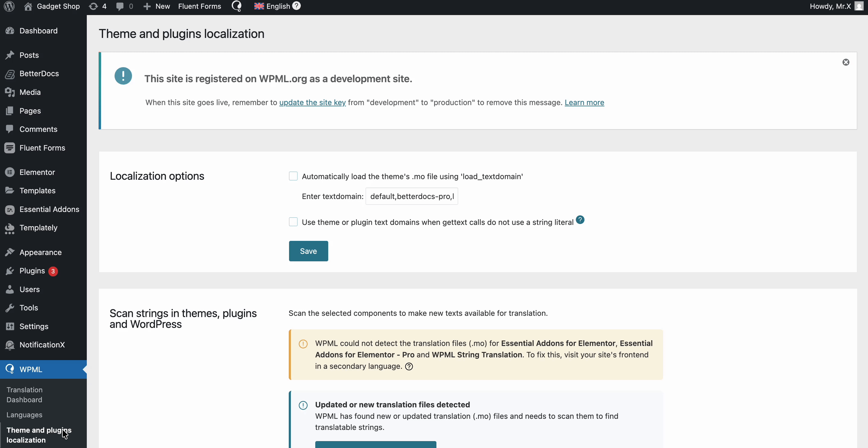Check the theme or plugin text domains option
The width and height of the screenshot is (868, 448).
point(293,222)
